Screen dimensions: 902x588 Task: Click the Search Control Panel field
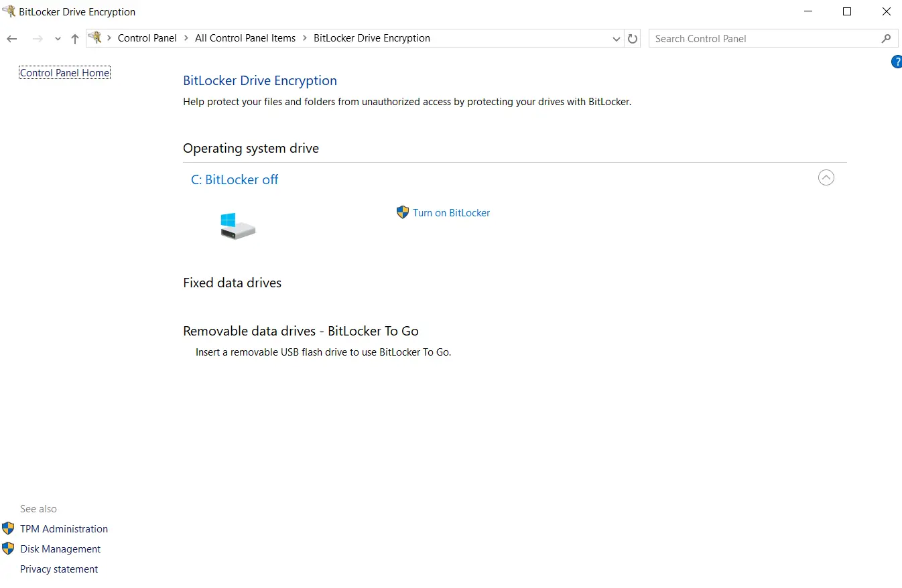click(764, 39)
